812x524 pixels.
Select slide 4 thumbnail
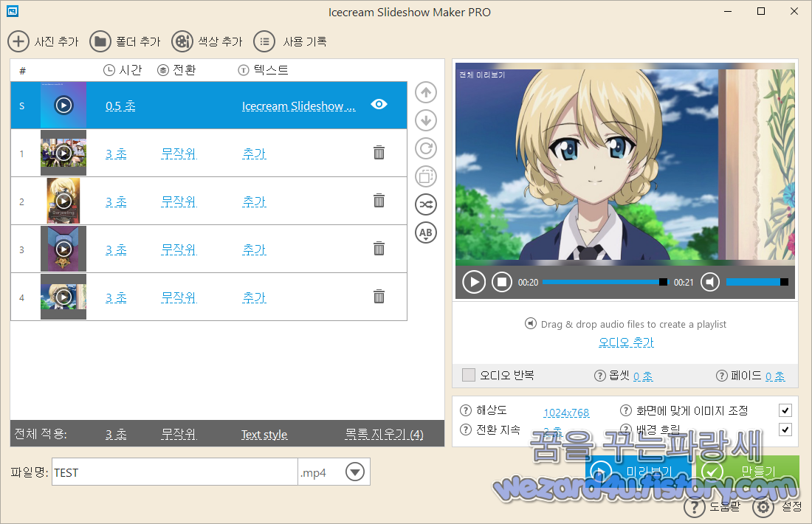pyautogui.click(x=63, y=297)
